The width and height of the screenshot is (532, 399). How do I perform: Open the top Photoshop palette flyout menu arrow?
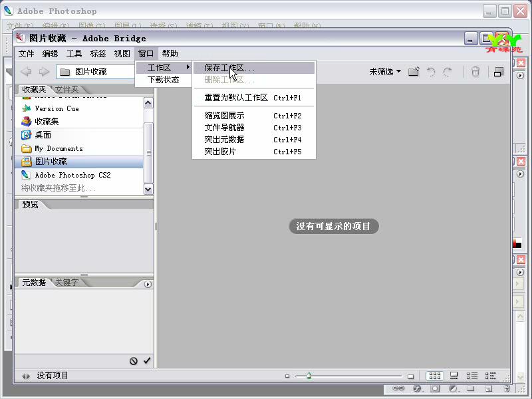[x=520, y=75]
